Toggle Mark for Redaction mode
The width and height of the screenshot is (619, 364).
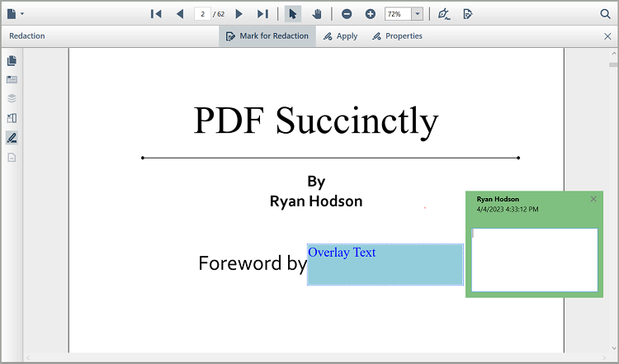267,36
